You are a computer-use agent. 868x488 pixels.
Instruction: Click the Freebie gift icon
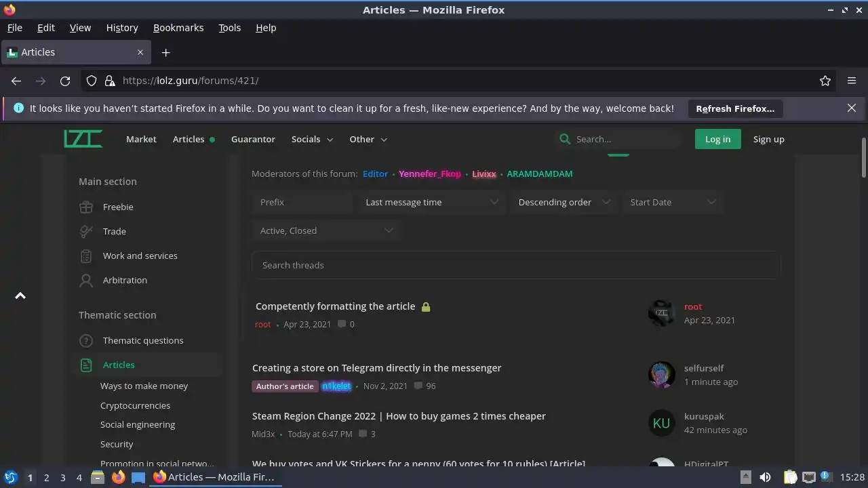coord(86,207)
